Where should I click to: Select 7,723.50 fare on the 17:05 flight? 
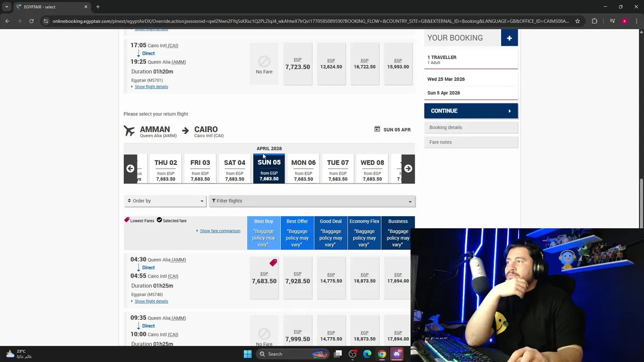coord(297,64)
